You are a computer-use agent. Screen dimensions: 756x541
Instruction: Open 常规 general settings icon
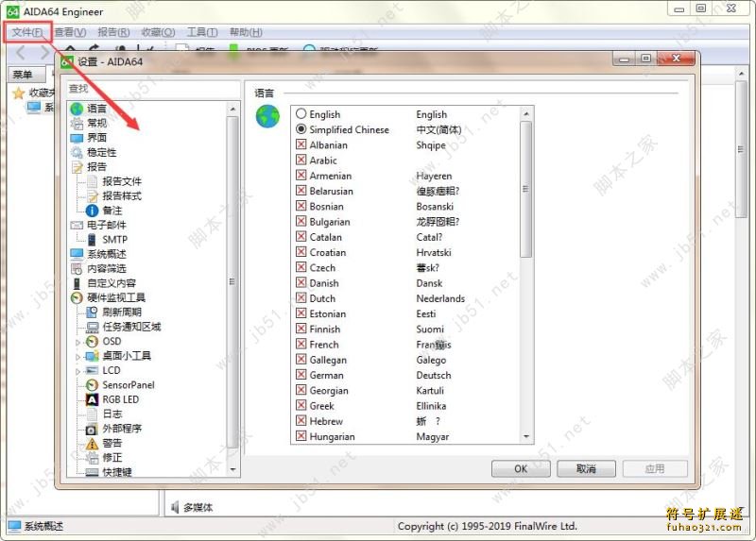pyautogui.click(x=77, y=124)
